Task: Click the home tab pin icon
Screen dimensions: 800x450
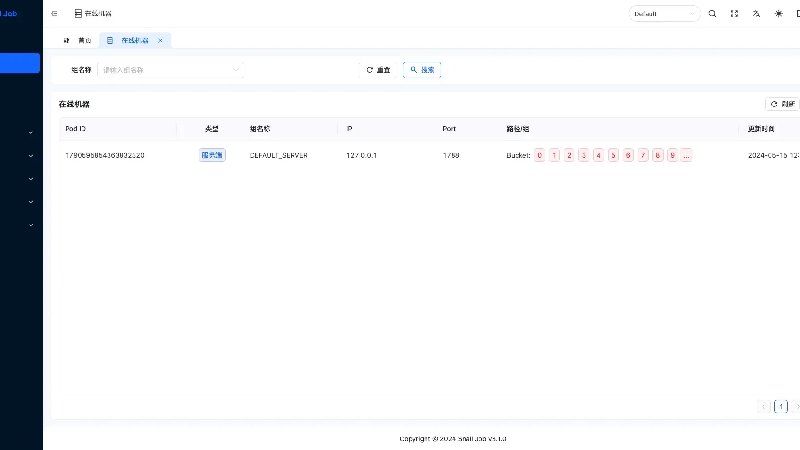Action: coord(66,40)
